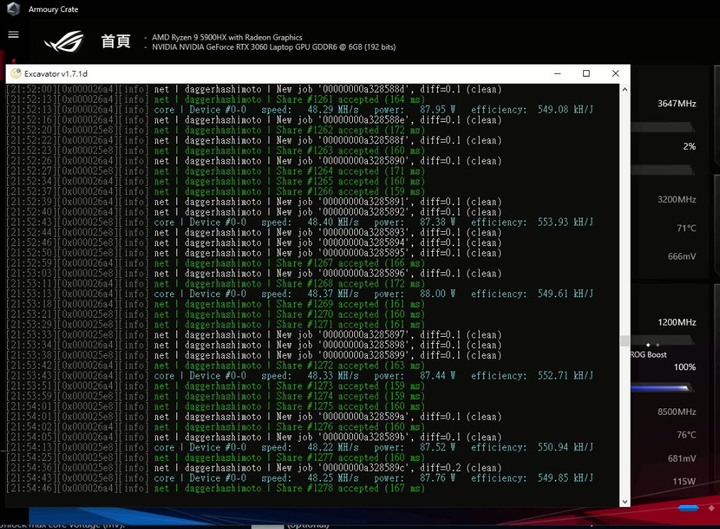Click the 2% usage value
Viewport: 720px width, 529px height.
tap(689, 146)
